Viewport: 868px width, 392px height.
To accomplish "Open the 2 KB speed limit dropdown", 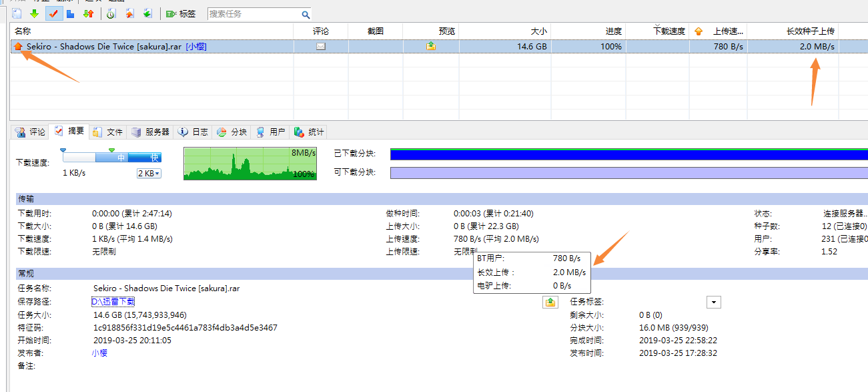I will coord(149,174).
